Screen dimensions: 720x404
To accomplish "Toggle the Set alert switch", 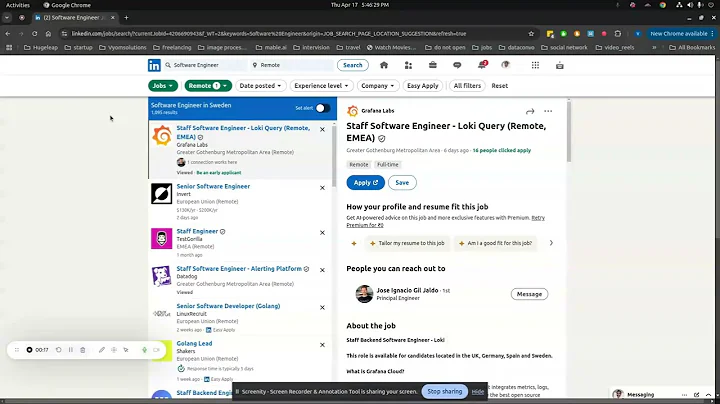I will pos(323,108).
